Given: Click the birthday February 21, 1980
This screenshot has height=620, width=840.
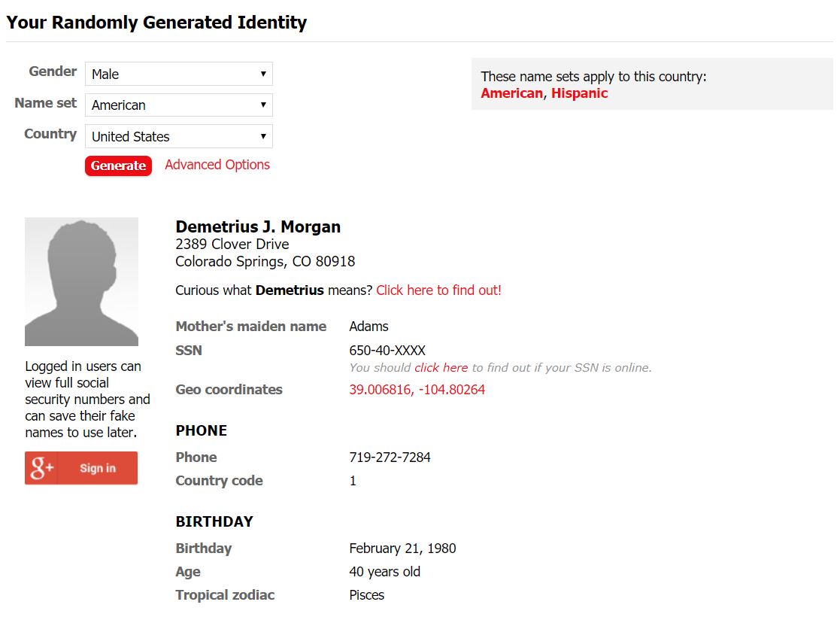Looking at the screenshot, I should [x=402, y=549].
